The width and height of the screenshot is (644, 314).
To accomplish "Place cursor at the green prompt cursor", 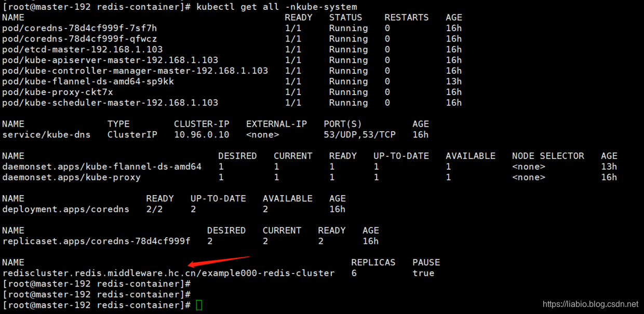I will [199, 305].
